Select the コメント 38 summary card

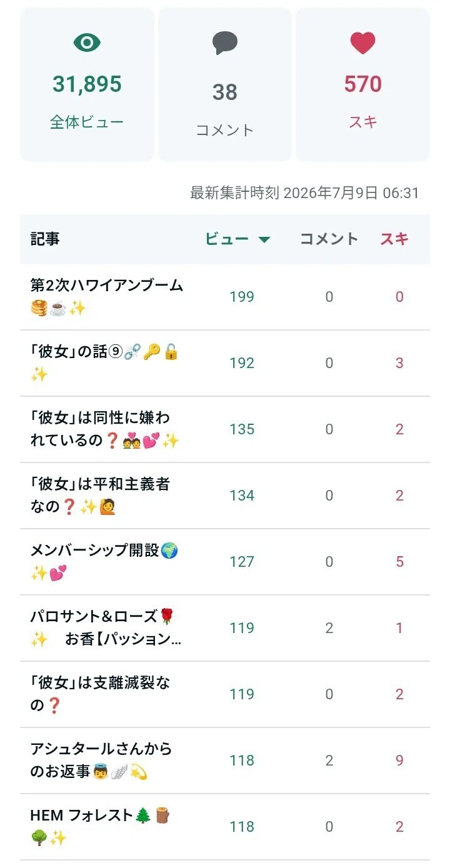225,84
